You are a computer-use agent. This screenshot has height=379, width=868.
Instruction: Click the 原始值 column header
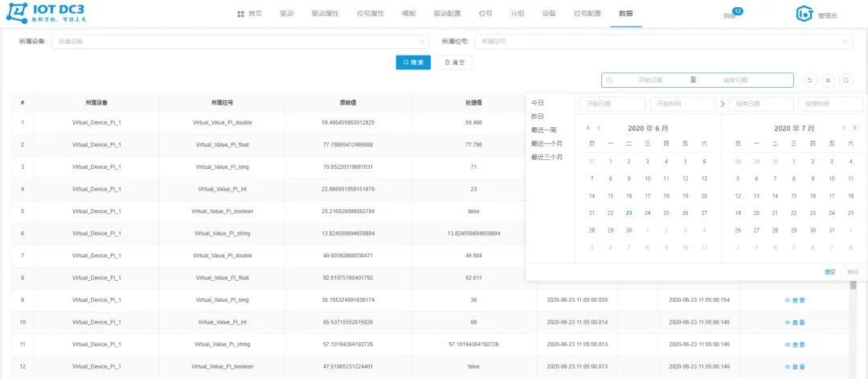tap(348, 103)
